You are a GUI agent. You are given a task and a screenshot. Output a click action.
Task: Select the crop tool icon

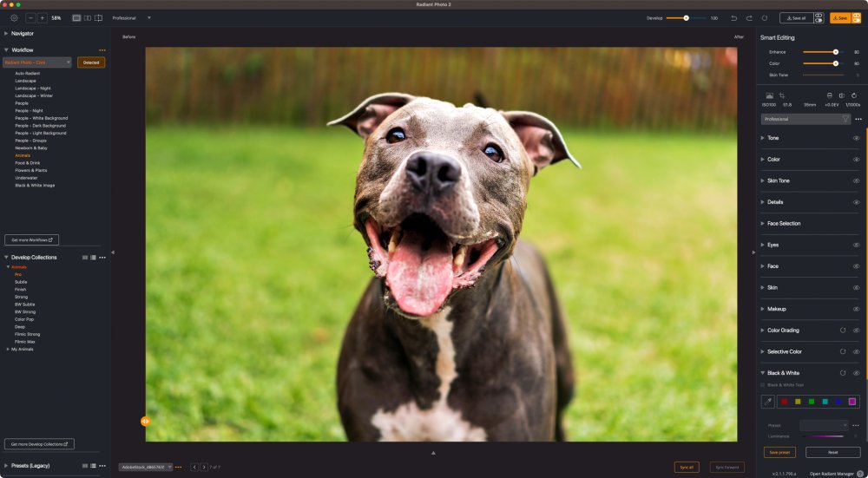pos(782,95)
